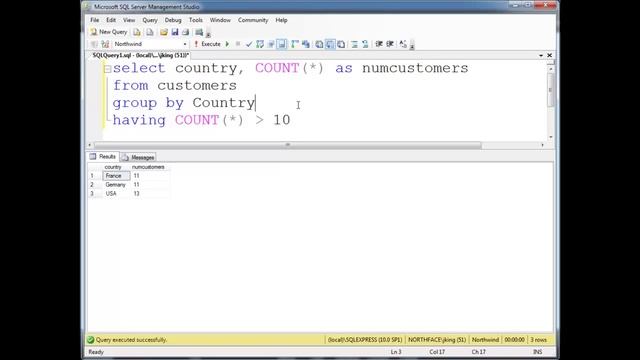Screen dimensions: 640x360
Task: Toggle Include Client Statistics
Action: (x=306, y=44)
